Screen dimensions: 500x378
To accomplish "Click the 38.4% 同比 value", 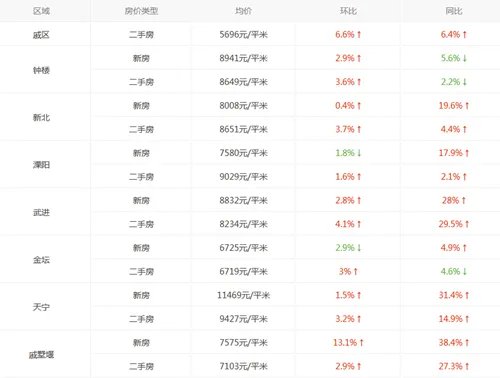I will click(454, 342).
